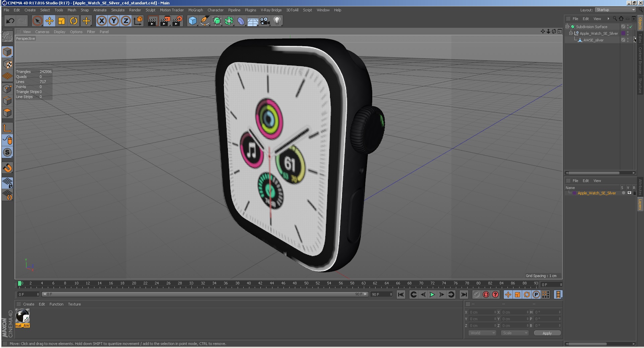The image size is (644, 348).
Task: Switch to Points mode
Action: pyautogui.click(x=7, y=89)
